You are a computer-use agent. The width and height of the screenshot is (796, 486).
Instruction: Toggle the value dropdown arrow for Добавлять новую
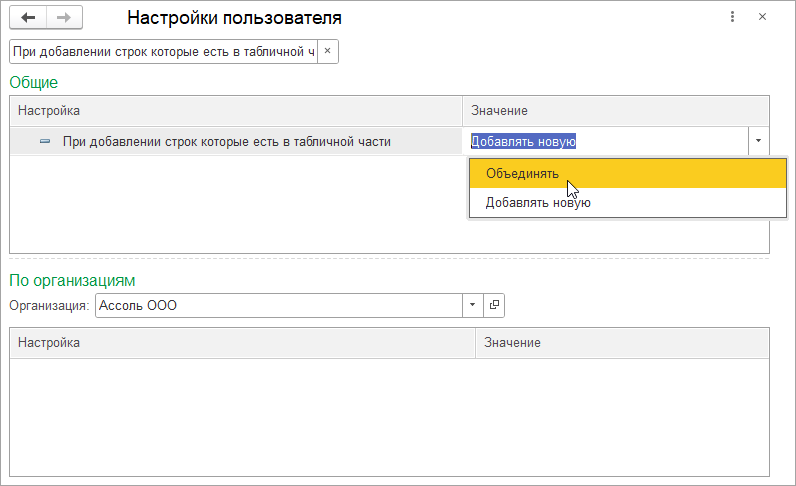[x=758, y=142]
